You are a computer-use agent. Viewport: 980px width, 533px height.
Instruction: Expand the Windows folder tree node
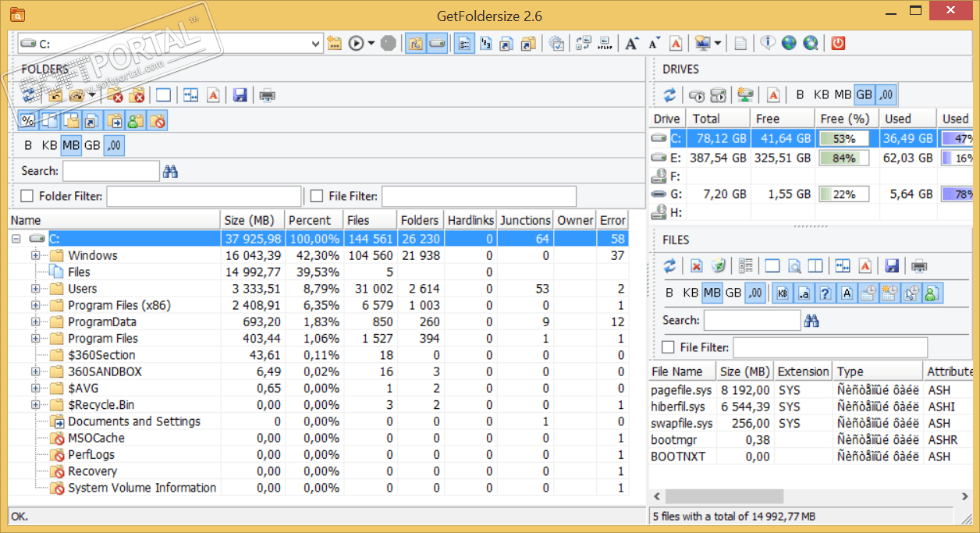tap(35, 255)
